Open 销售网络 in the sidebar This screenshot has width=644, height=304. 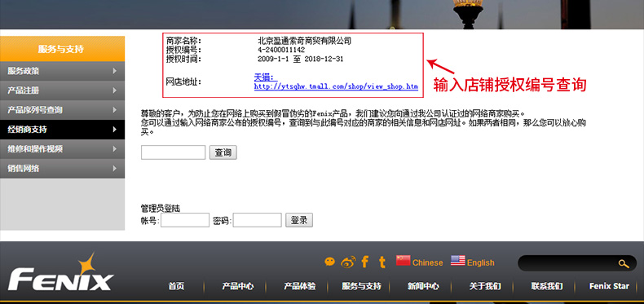tap(62, 169)
